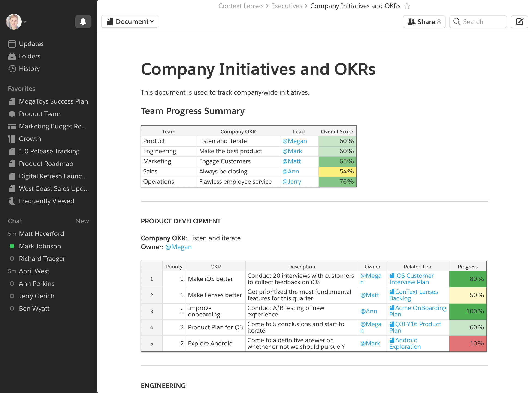Go to the Context Lenses breadcrumb

tap(241, 6)
